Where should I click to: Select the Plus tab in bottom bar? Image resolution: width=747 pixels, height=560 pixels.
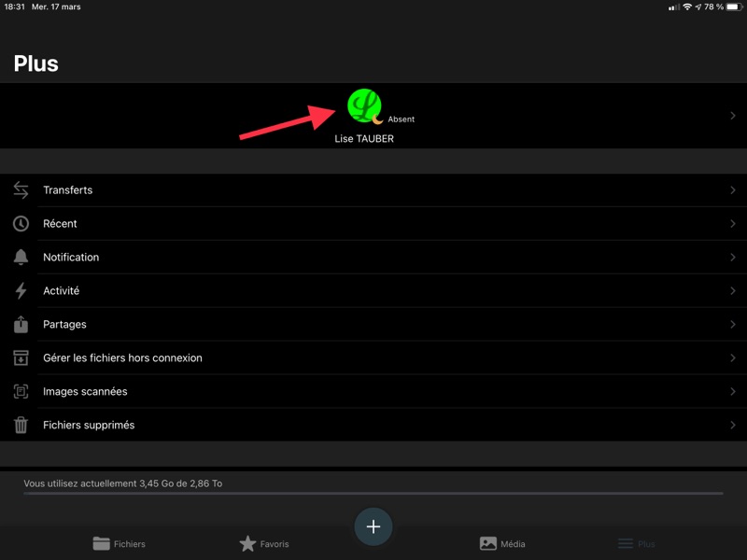point(636,543)
